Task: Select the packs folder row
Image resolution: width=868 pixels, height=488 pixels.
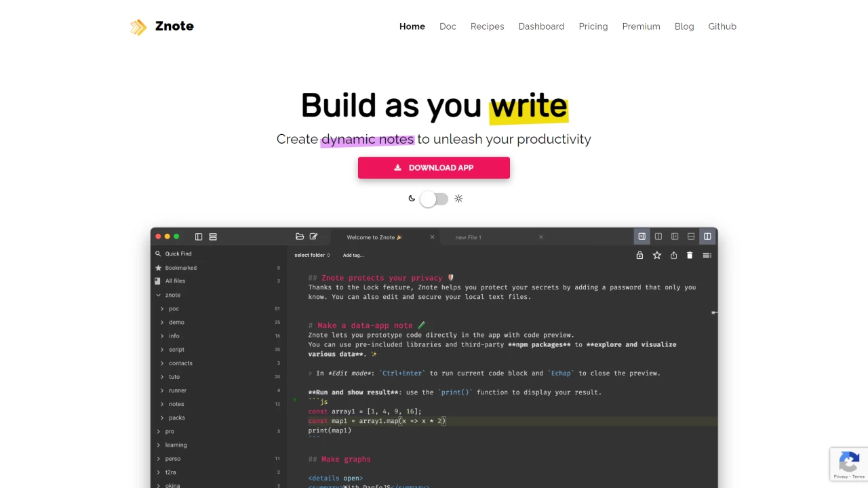Action: click(217, 418)
